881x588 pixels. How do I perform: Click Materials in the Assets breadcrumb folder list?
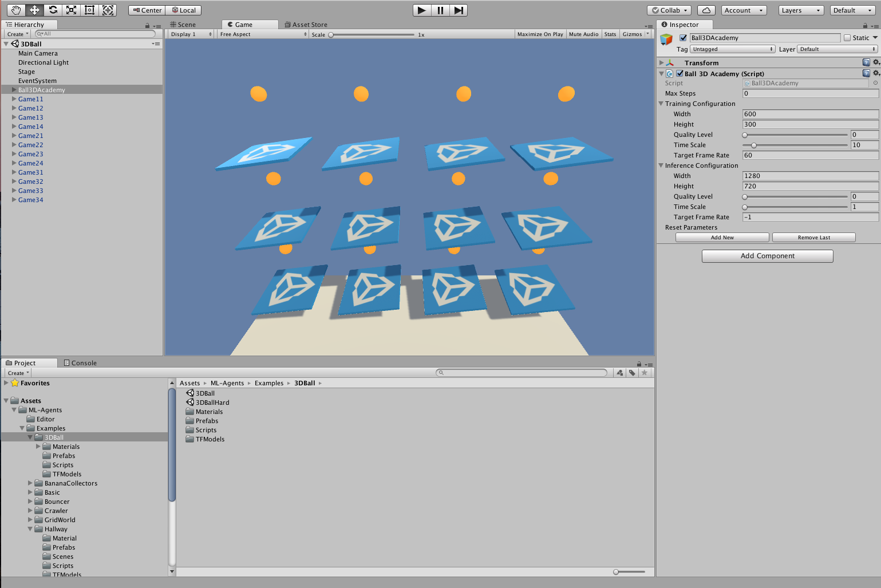pyautogui.click(x=204, y=412)
